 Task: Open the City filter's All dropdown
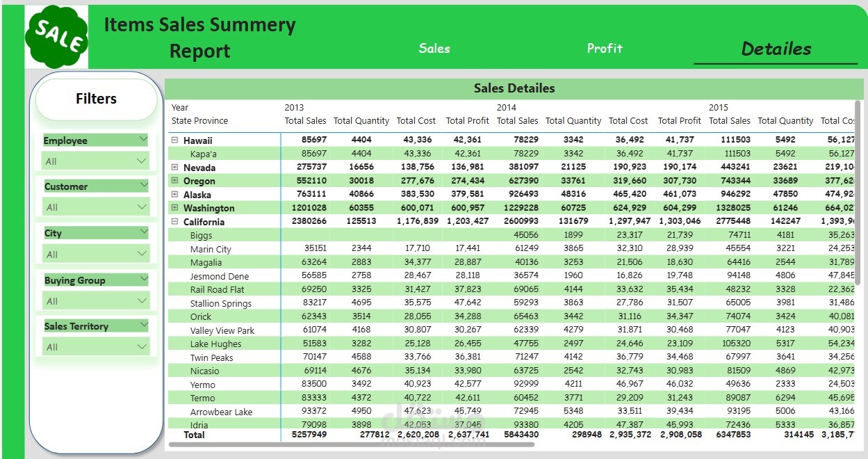click(x=96, y=255)
